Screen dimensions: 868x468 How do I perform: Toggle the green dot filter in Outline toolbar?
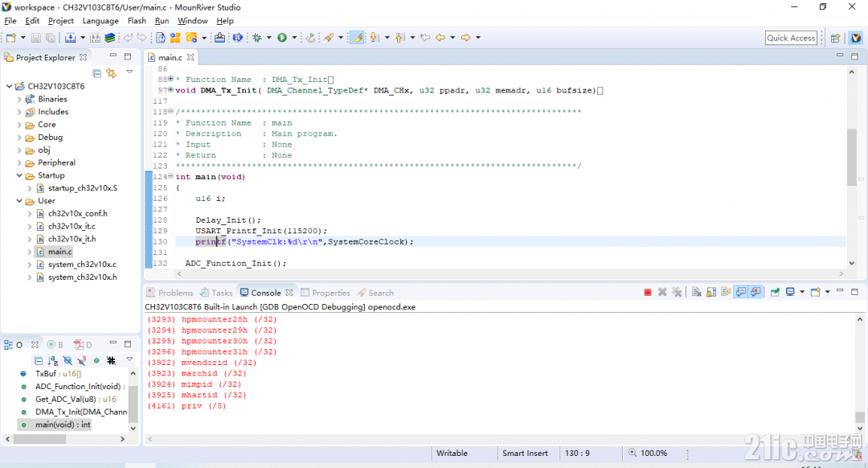tap(96, 360)
